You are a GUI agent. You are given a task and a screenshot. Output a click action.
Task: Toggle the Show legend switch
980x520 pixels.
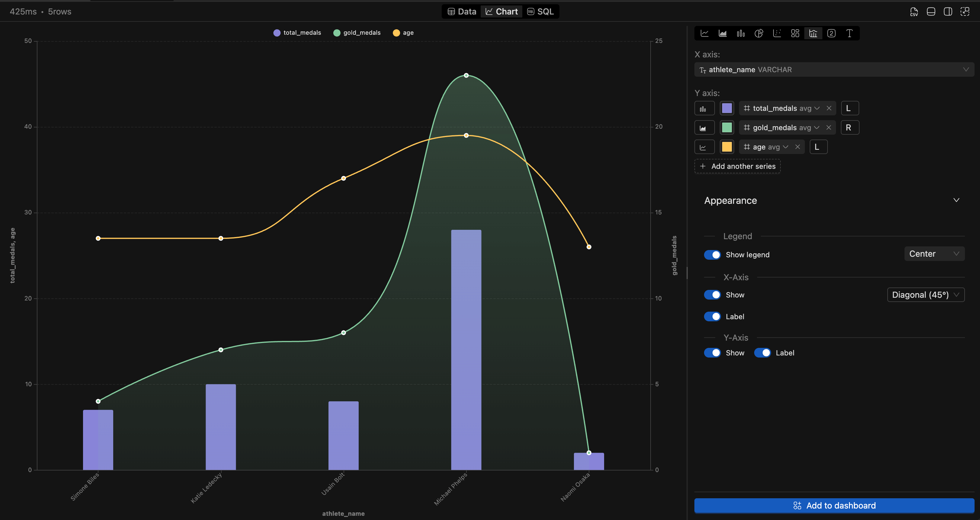click(712, 255)
